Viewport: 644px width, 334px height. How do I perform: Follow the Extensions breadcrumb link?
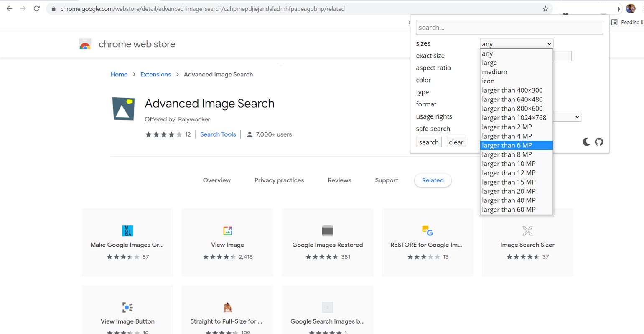pos(155,74)
